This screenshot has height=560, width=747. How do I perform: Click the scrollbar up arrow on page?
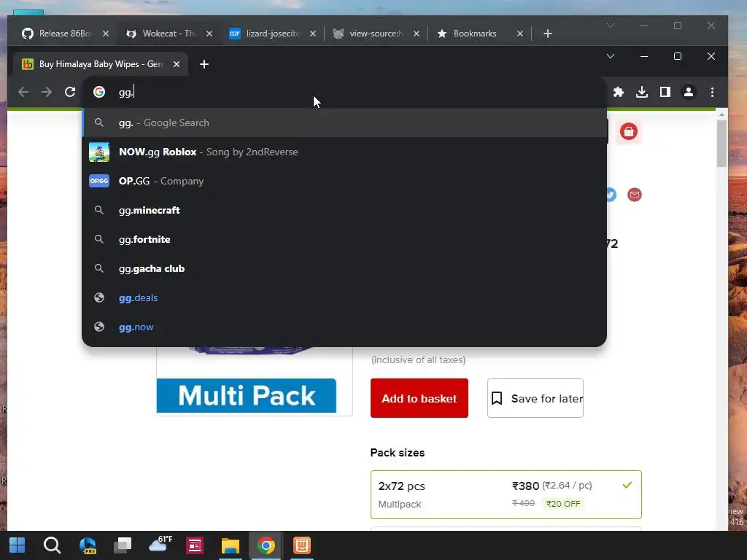(x=721, y=114)
